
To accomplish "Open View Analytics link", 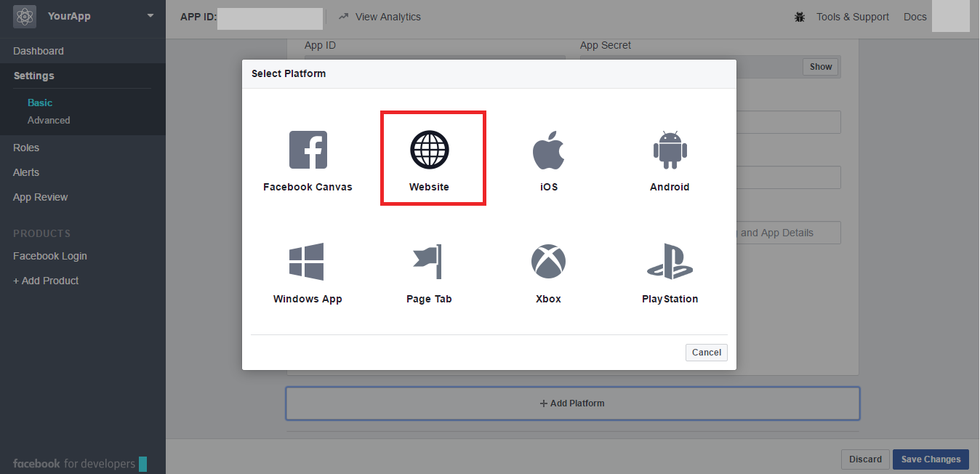I will tap(388, 17).
